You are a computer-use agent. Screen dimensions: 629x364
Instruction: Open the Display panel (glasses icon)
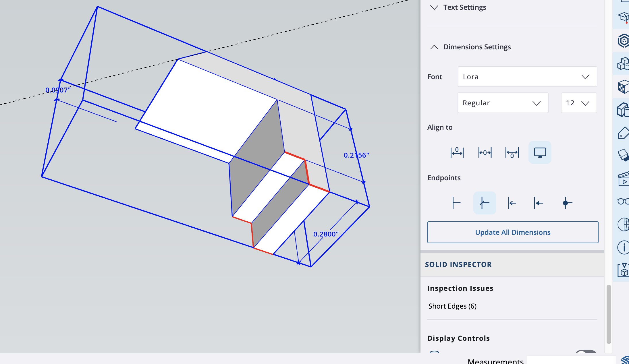[x=623, y=202]
